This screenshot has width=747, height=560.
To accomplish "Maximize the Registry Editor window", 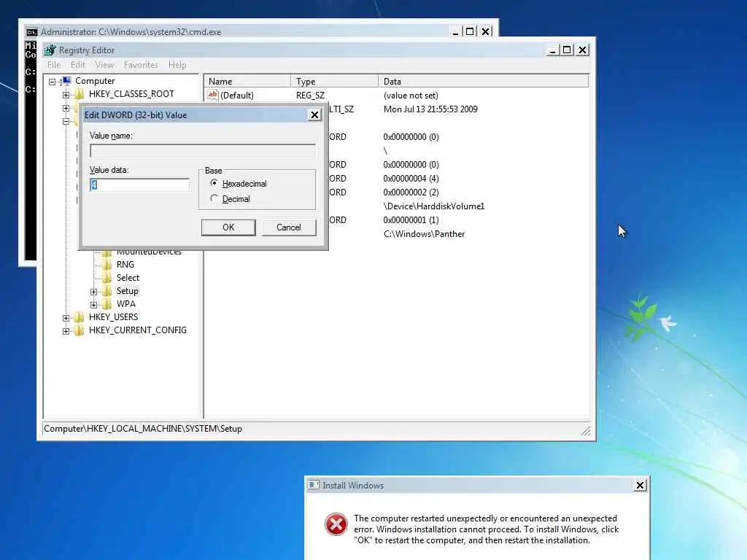I will tap(567, 50).
